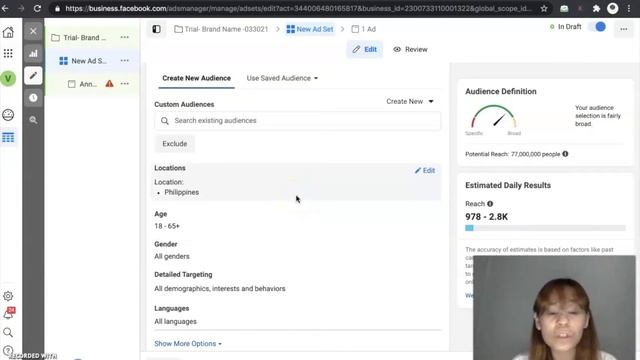The width and height of the screenshot is (640, 360).
Task: Click the 77,000,000 people potential reach text
Action: (x=536, y=154)
